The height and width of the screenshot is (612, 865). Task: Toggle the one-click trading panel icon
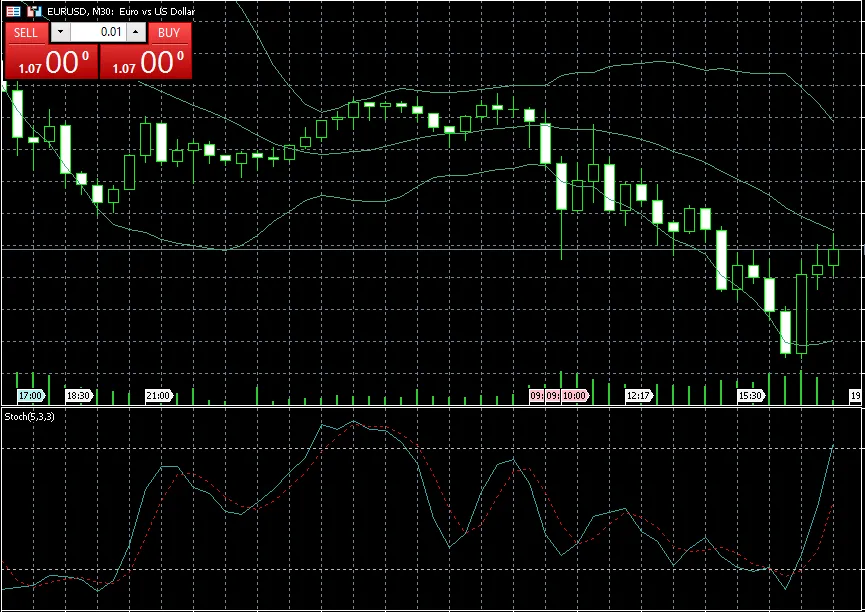14,11
